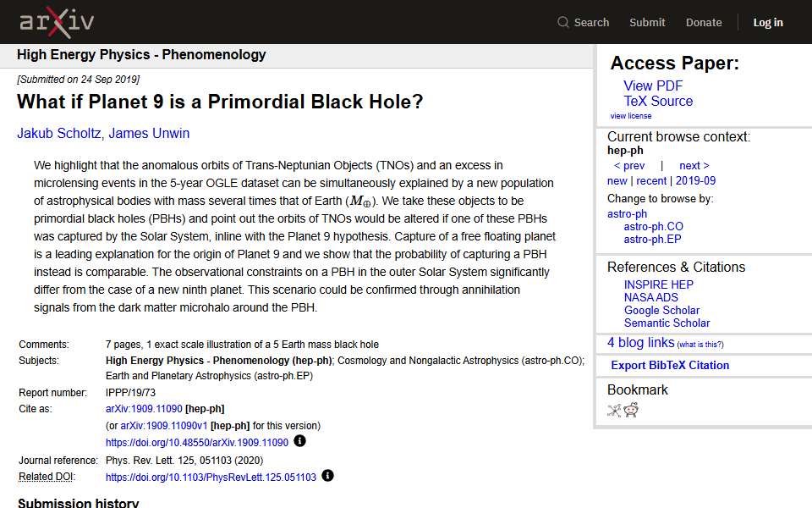Click the '7 pages' comments text
This screenshot has width=812, height=508.
coord(242,345)
